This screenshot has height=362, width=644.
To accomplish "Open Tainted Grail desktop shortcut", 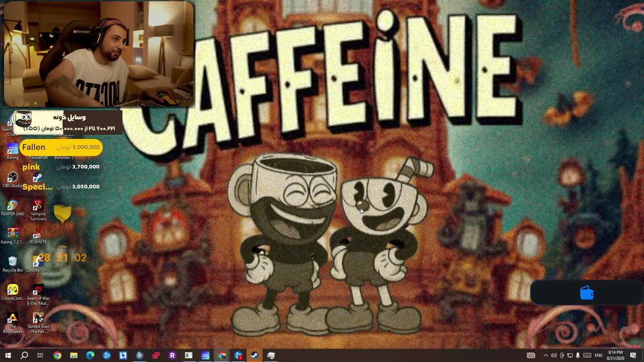I will pos(38,323).
